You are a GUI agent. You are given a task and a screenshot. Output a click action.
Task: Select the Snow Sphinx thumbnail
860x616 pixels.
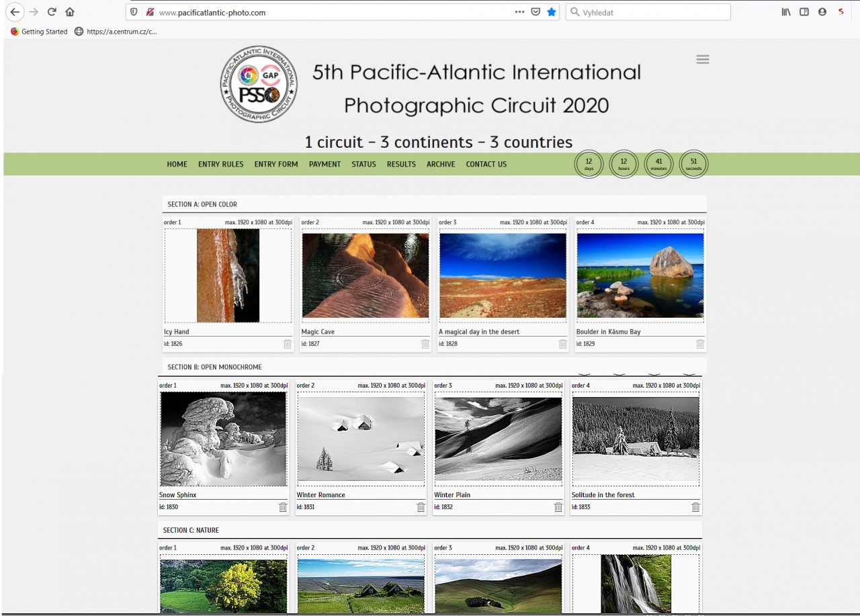coord(223,439)
